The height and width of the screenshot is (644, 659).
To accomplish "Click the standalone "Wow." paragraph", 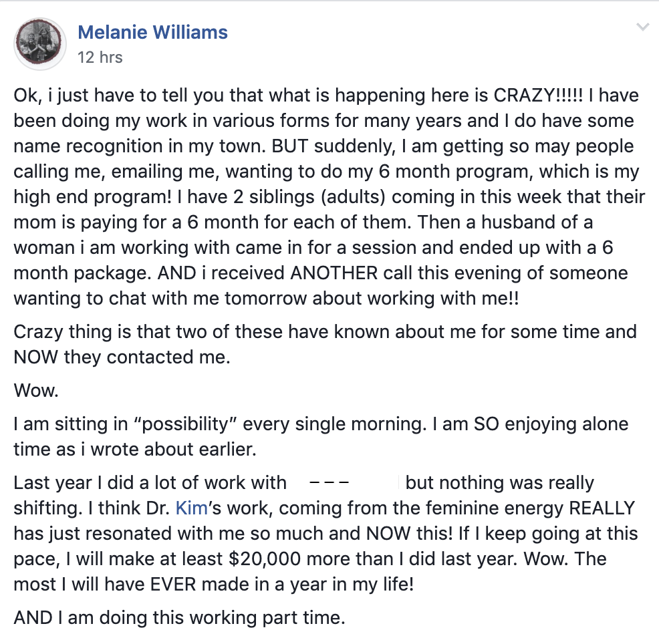I will point(36,391).
